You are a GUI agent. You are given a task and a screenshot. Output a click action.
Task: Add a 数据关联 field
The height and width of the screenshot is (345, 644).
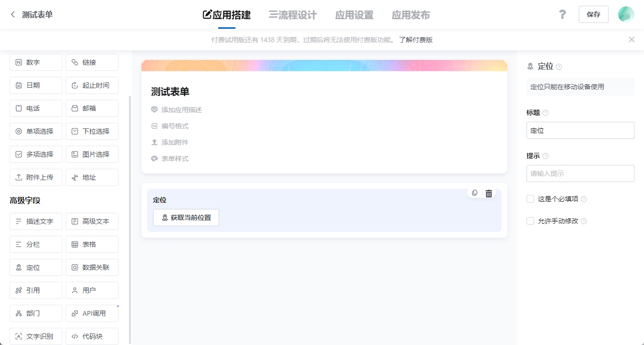(92, 267)
